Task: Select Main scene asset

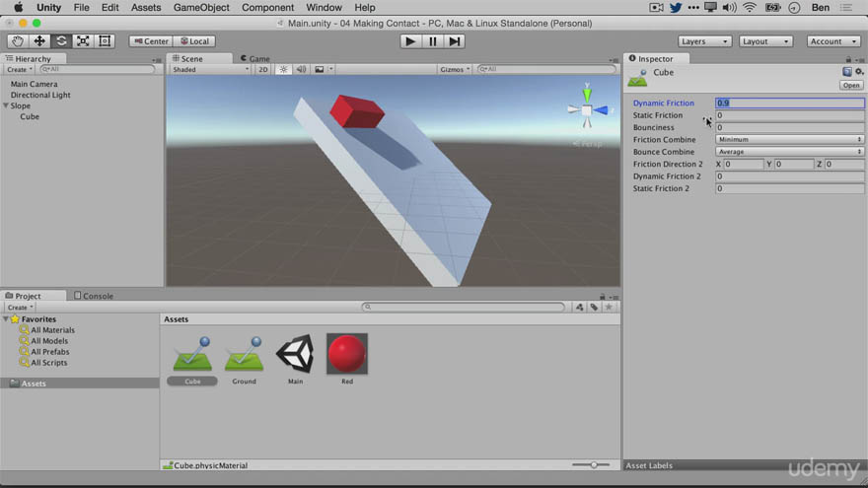Action: coord(295,360)
